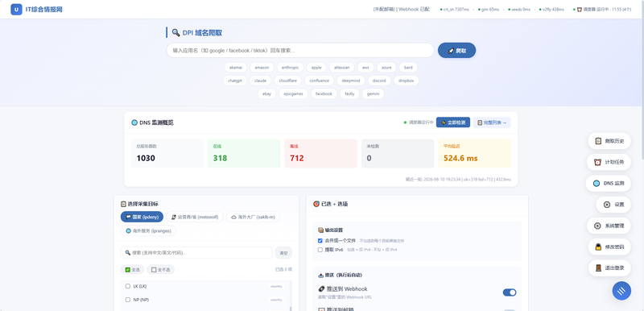Click the 平均延迟 524.6 ms card
Screen dimensions: 644x311
coord(474,153)
